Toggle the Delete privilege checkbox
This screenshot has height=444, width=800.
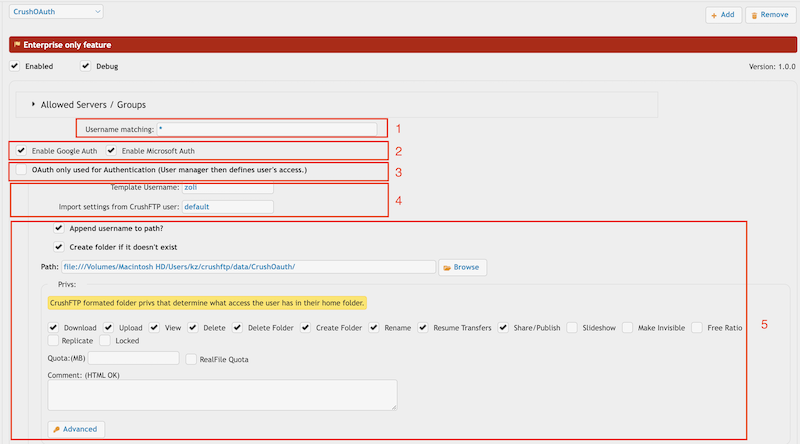pyautogui.click(x=193, y=328)
